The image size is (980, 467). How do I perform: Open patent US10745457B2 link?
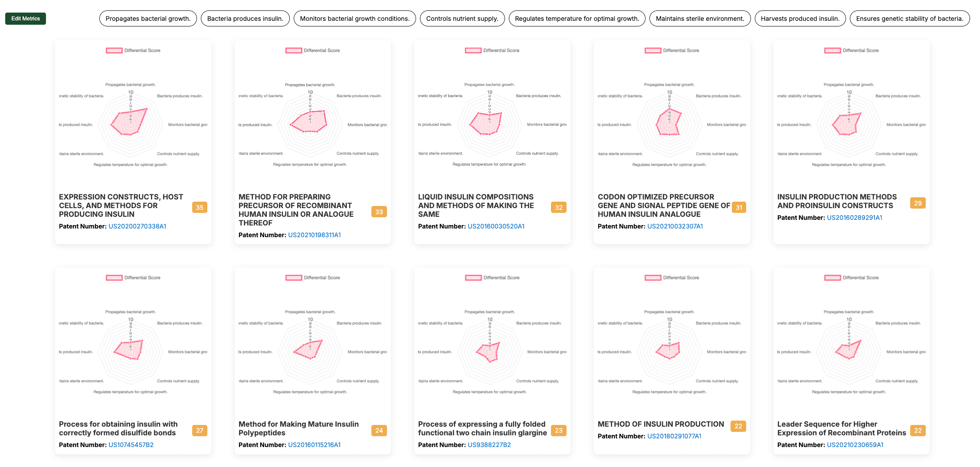(x=131, y=445)
